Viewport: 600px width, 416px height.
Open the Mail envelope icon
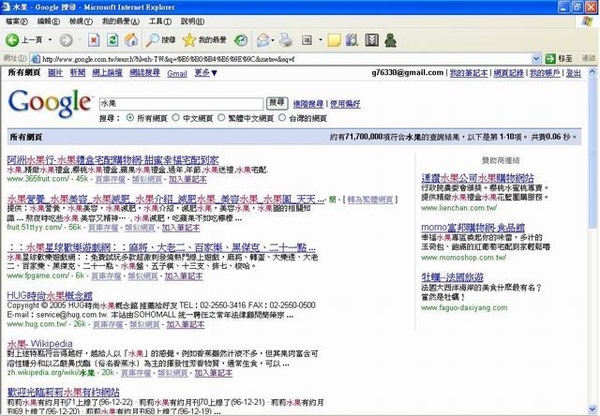pos(263,40)
